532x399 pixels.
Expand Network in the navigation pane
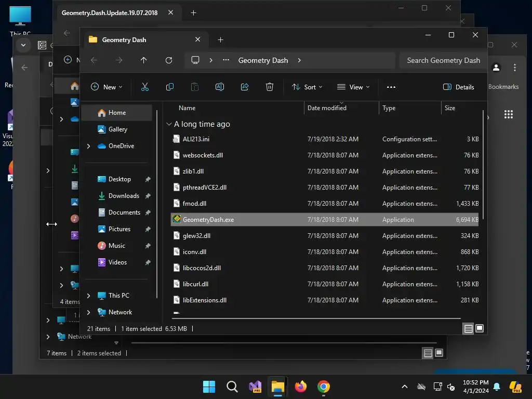point(88,312)
